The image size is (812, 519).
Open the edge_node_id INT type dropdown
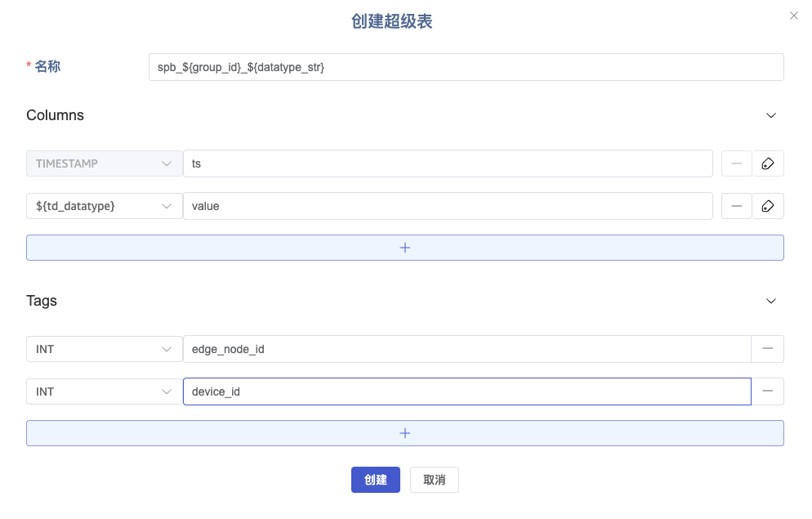click(x=104, y=349)
